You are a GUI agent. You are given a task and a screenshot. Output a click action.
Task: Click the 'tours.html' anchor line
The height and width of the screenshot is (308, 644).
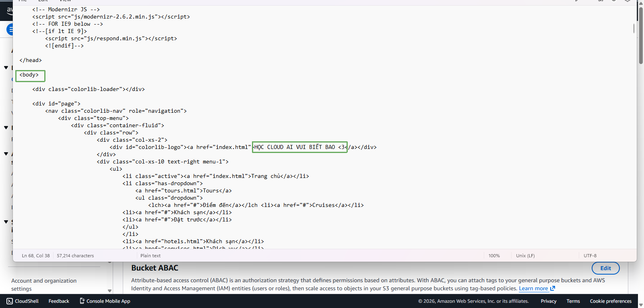tap(184, 191)
